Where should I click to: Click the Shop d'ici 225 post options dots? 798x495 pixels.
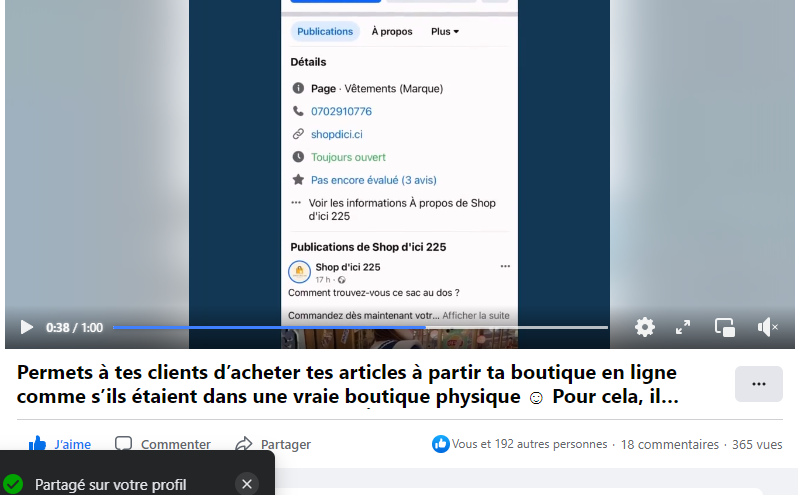coord(505,267)
